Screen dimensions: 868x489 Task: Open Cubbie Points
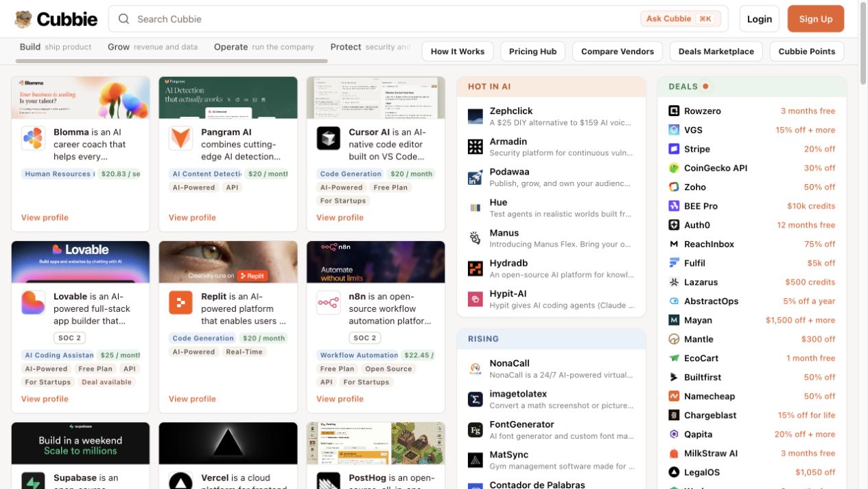807,52
